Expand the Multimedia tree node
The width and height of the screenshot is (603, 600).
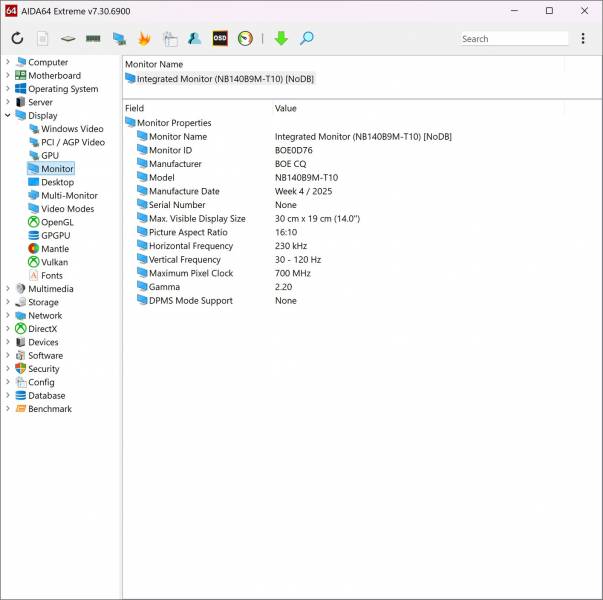(8, 288)
